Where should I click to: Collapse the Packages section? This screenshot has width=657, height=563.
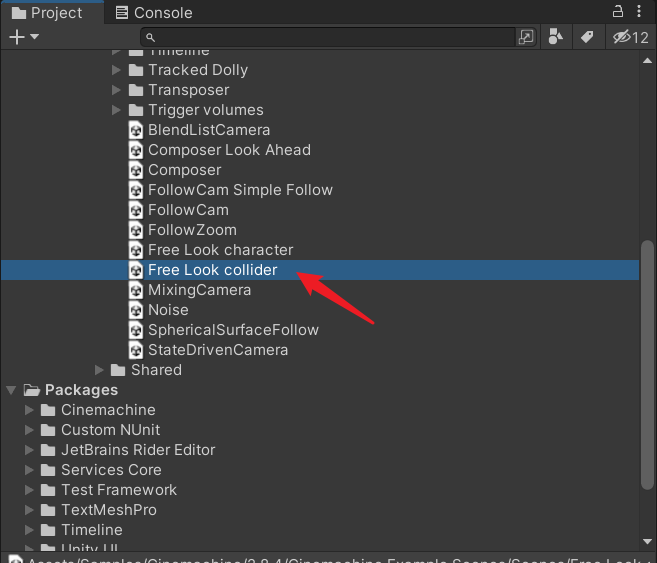click(x=11, y=390)
